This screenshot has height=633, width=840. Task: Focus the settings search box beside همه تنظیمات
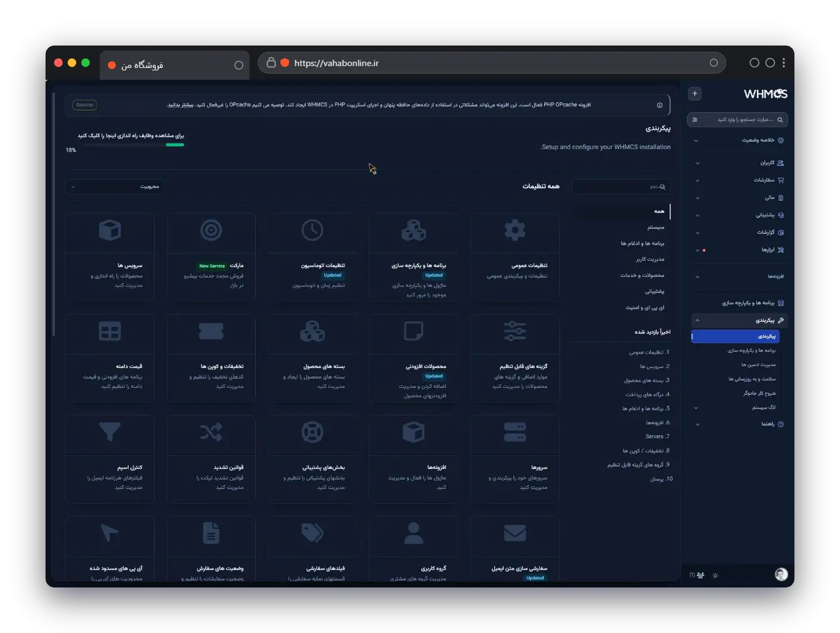[x=622, y=186]
